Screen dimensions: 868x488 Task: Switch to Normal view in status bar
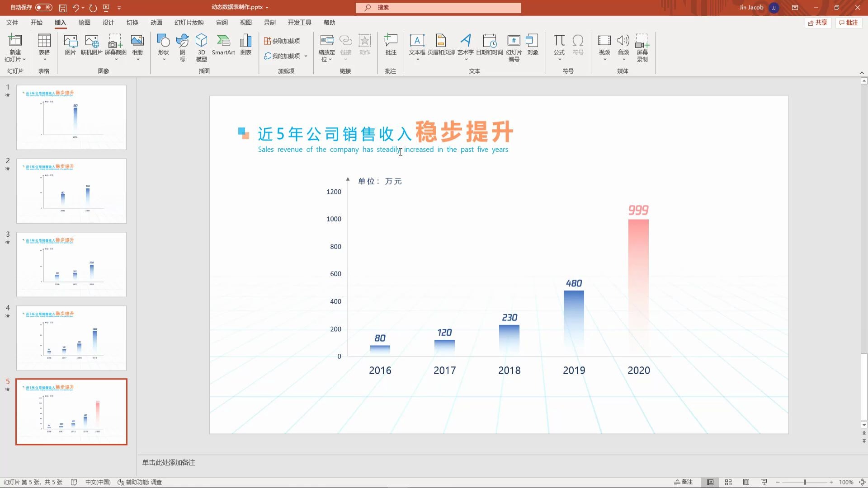(710, 482)
